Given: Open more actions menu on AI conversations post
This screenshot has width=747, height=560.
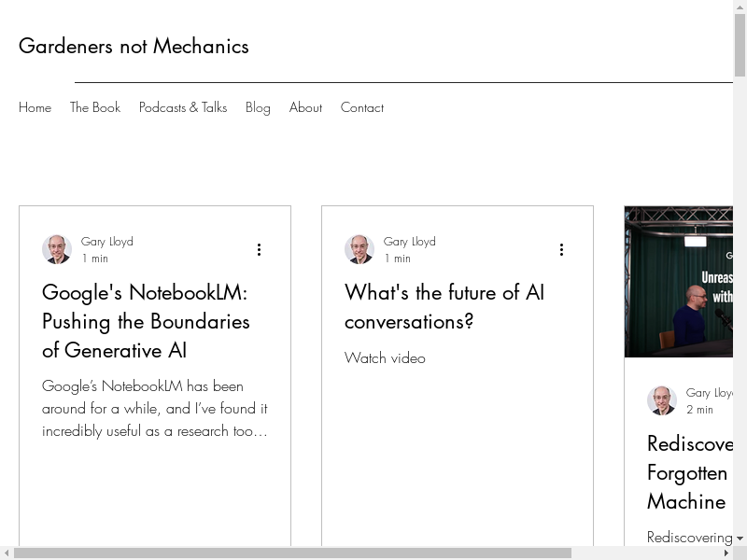Looking at the screenshot, I should point(561,249).
